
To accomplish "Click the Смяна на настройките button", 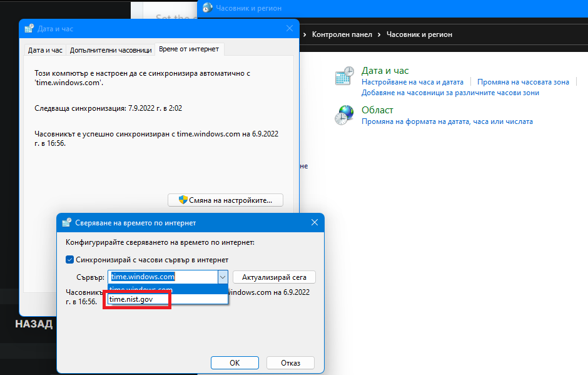I will (225, 200).
